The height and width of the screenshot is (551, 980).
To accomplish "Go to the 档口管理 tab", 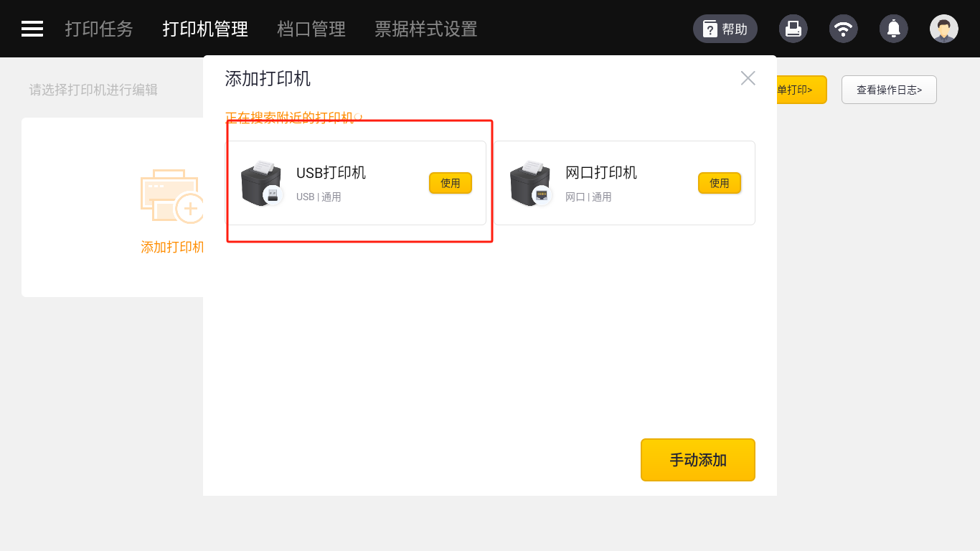I will tap(311, 29).
